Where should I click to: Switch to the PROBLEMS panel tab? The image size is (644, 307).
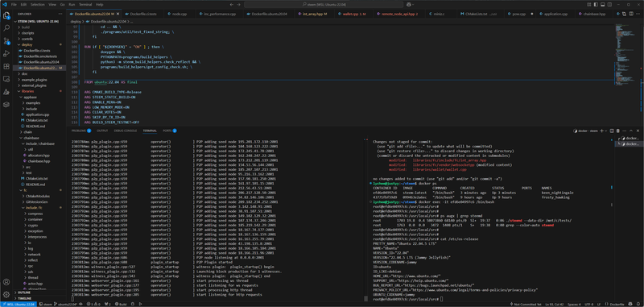(x=80, y=131)
